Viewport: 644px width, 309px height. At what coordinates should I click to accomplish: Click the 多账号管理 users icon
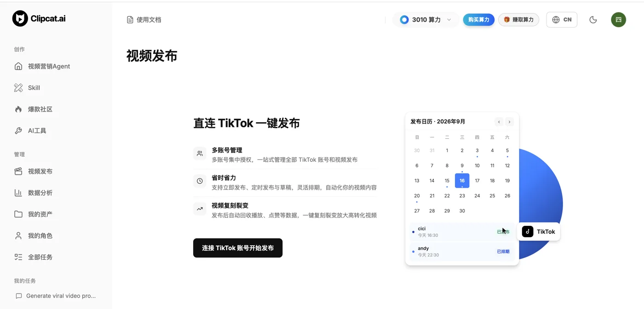click(200, 154)
